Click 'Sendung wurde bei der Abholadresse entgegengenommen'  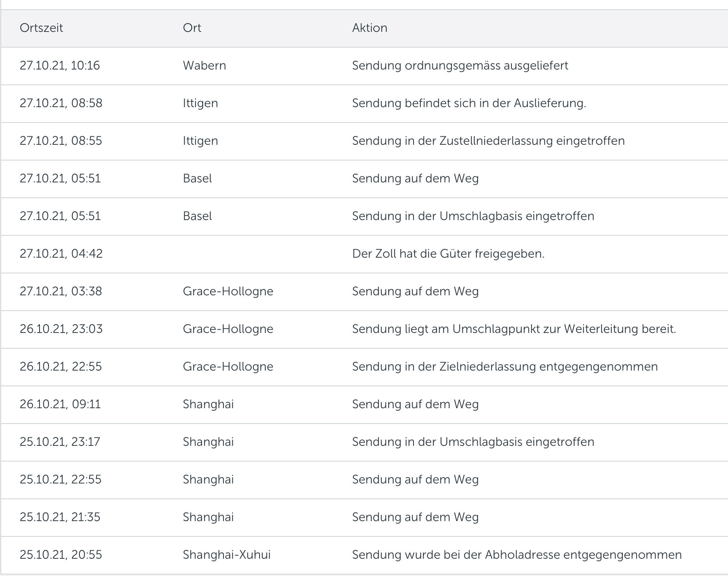click(x=517, y=555)
